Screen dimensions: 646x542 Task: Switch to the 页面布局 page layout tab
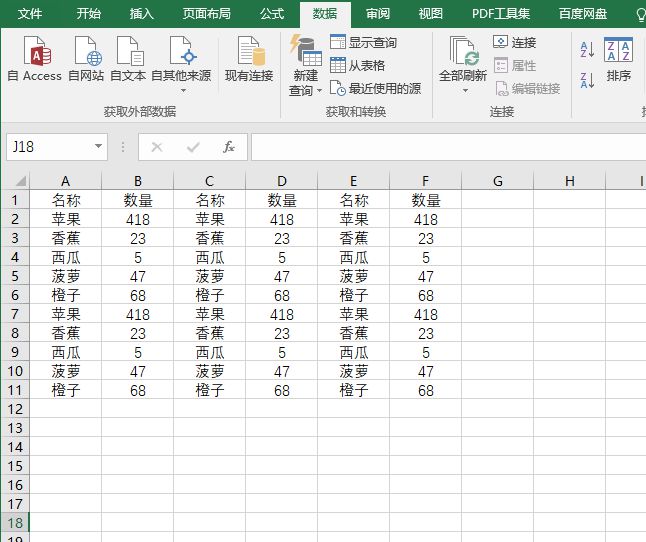pos(206,14)
